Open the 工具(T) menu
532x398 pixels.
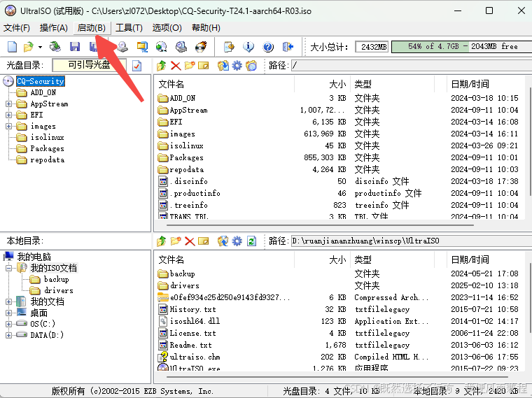click(x=129, y=28)
